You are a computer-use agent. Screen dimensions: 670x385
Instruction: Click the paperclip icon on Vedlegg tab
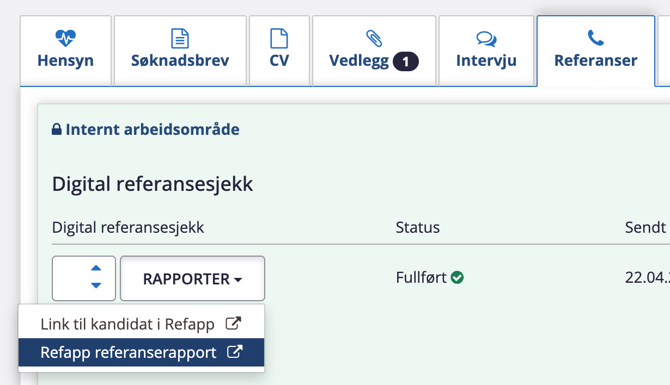click(x=374, y=38)
